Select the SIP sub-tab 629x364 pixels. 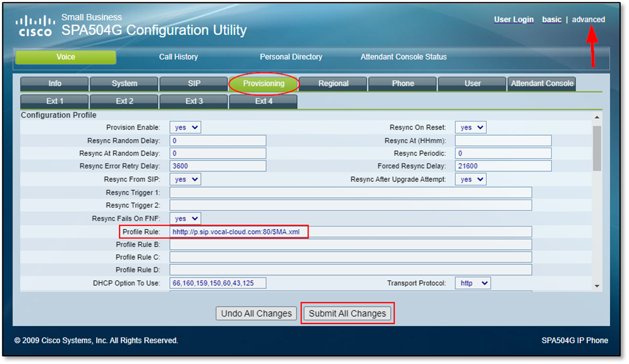tap(193, 83)
